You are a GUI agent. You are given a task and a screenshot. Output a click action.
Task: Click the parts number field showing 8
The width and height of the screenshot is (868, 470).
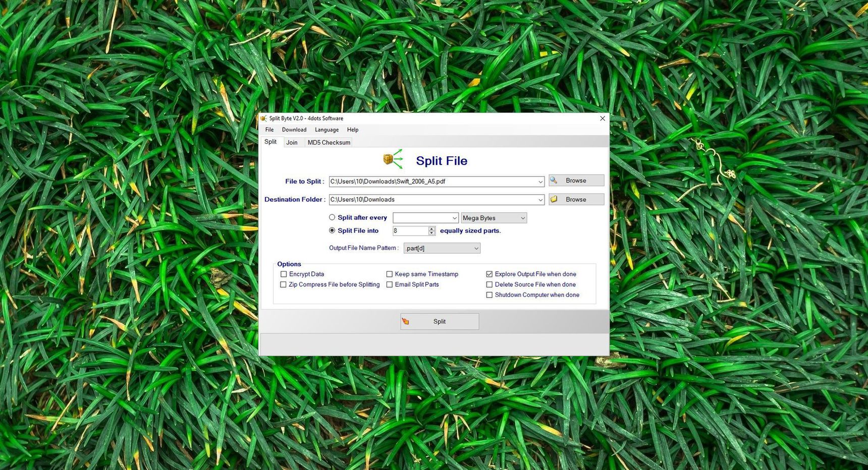(x=410, y=230)
